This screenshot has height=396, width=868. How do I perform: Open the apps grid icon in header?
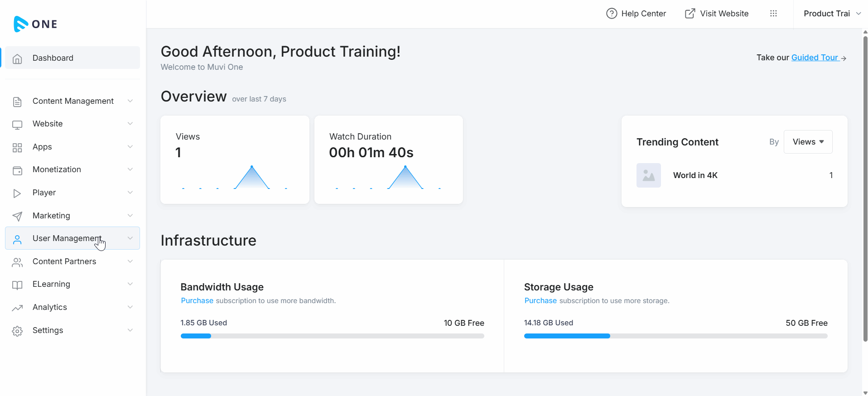click(773, 14)
